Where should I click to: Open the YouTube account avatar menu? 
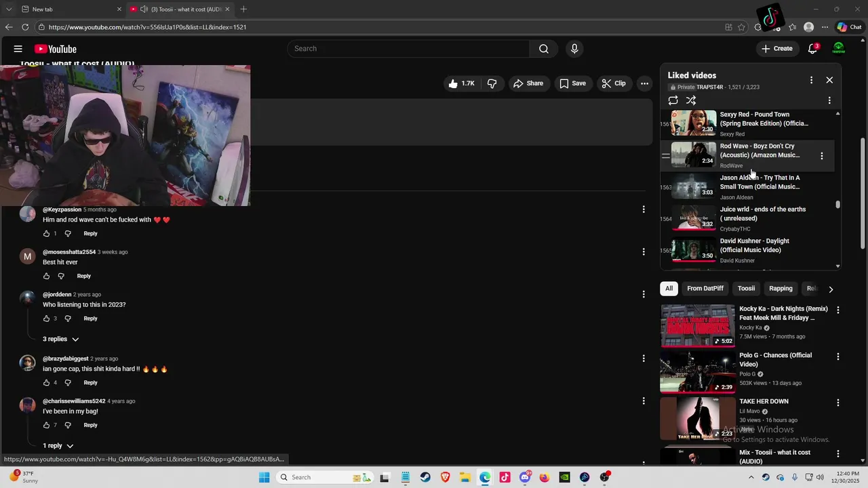coord(839,49)
